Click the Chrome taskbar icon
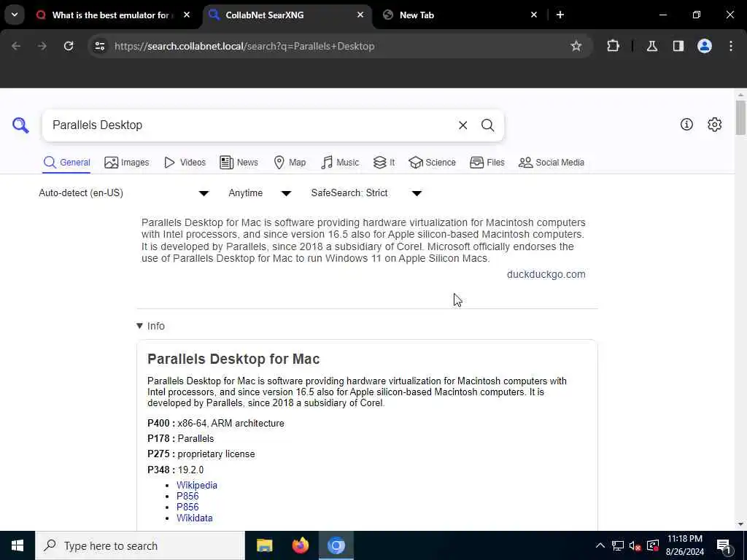 pyautogui.click(x=336, y=545)
